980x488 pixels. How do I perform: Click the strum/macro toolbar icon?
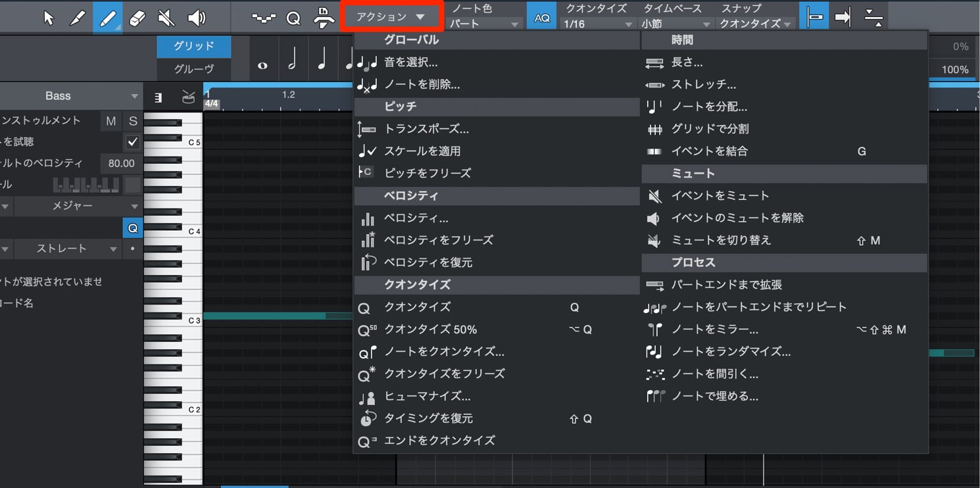[323, 18]
